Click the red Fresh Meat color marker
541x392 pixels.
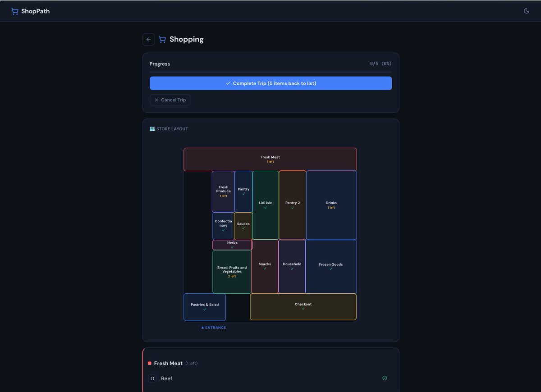point(150,363)
